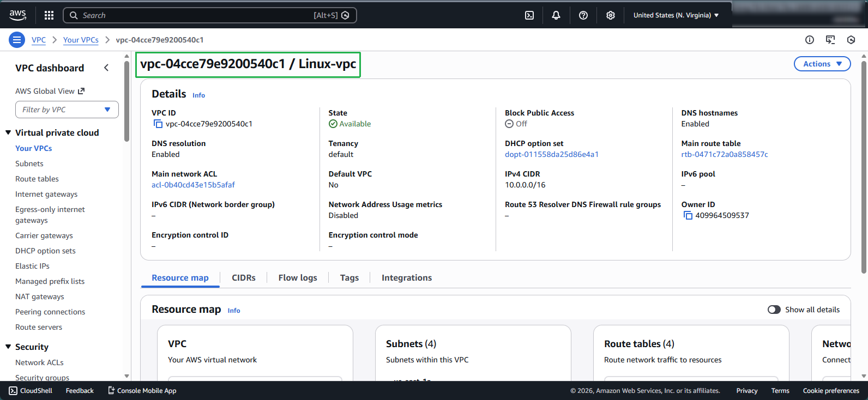Image resolution: width=868 pixels, height=400 pixels.
Task: Copy the VPC ID to clipboard
Action: 158,124
